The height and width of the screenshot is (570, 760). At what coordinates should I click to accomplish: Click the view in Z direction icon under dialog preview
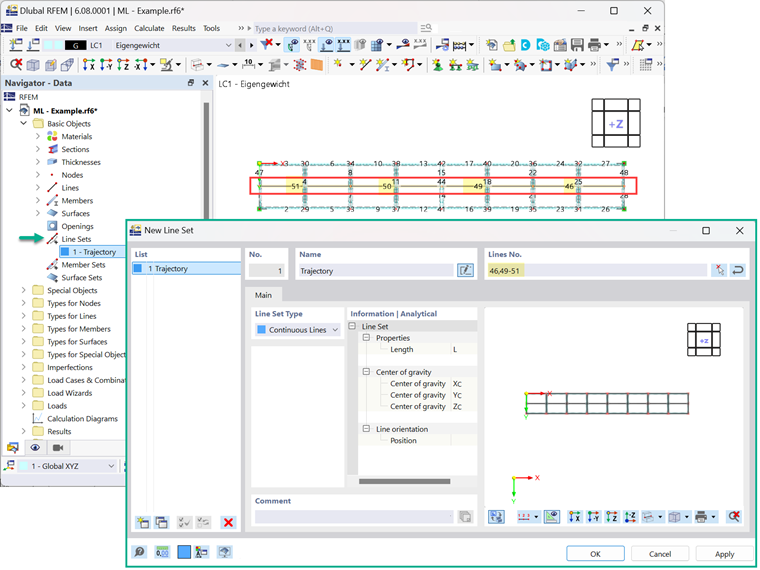coord(612,517)
